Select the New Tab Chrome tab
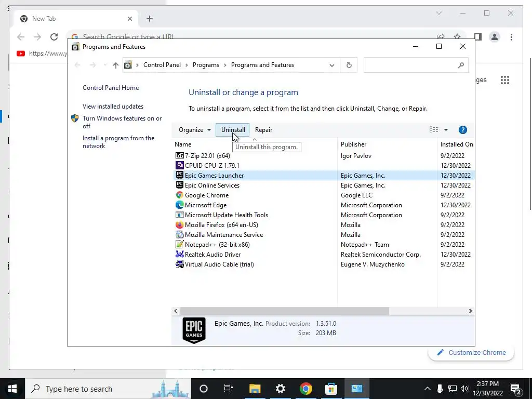 [x=76, y=19]
